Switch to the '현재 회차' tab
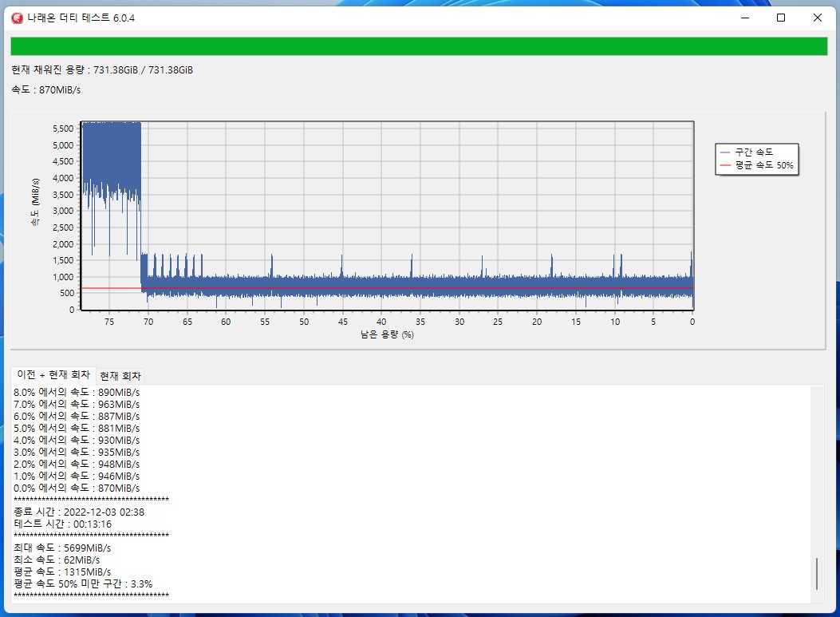The image size is (840, 617). [120, 376]
